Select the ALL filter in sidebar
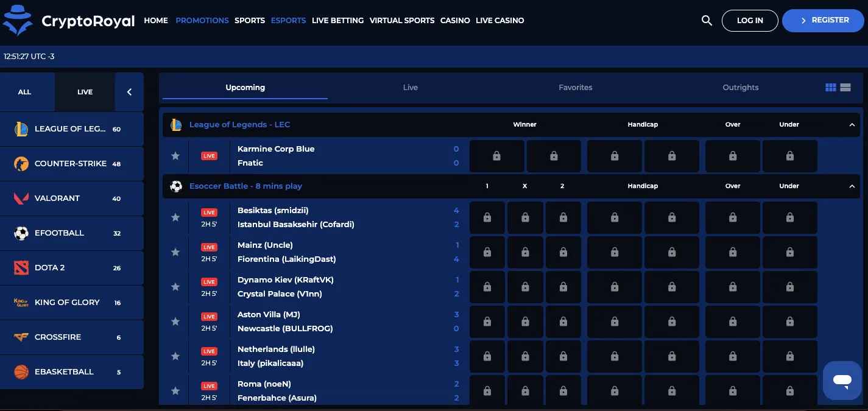868x411 pixels. tap(24, 92)
